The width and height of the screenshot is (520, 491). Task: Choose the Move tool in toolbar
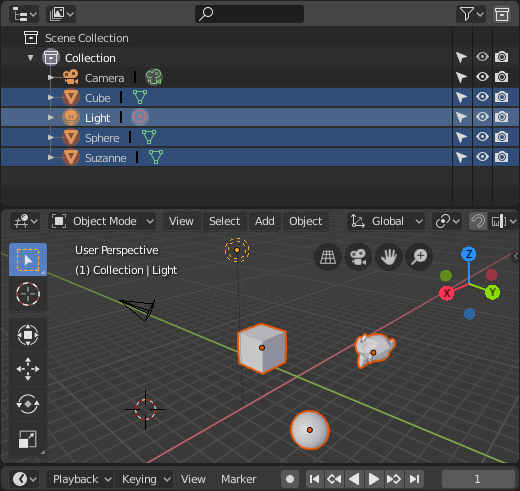28,369
